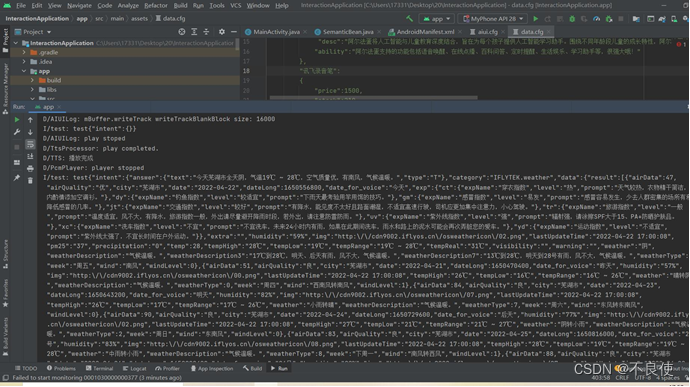Open the Build tool window
The width and height of the screenshot is (690, 387).
click(252, 369)
